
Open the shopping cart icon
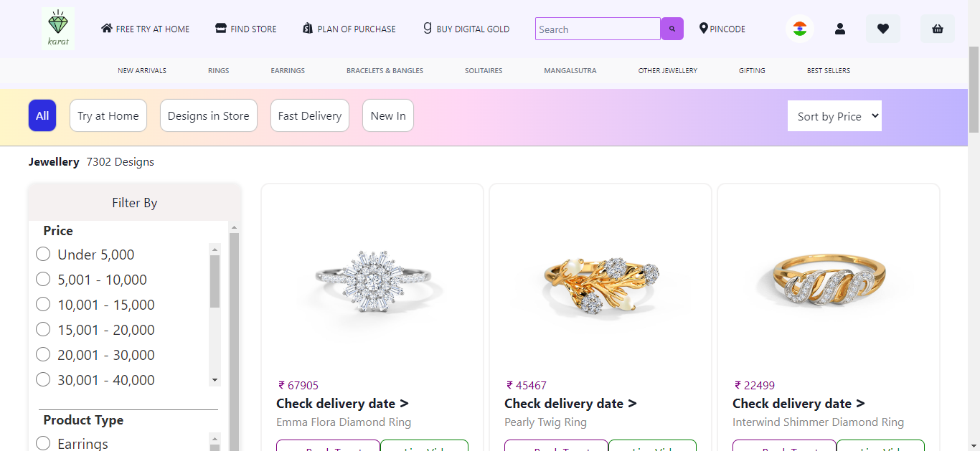[x=938, y=28]
